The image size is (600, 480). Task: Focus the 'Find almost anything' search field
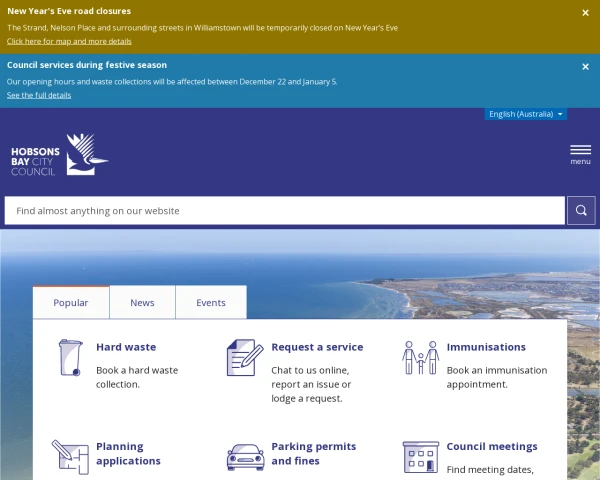point(285,211)
